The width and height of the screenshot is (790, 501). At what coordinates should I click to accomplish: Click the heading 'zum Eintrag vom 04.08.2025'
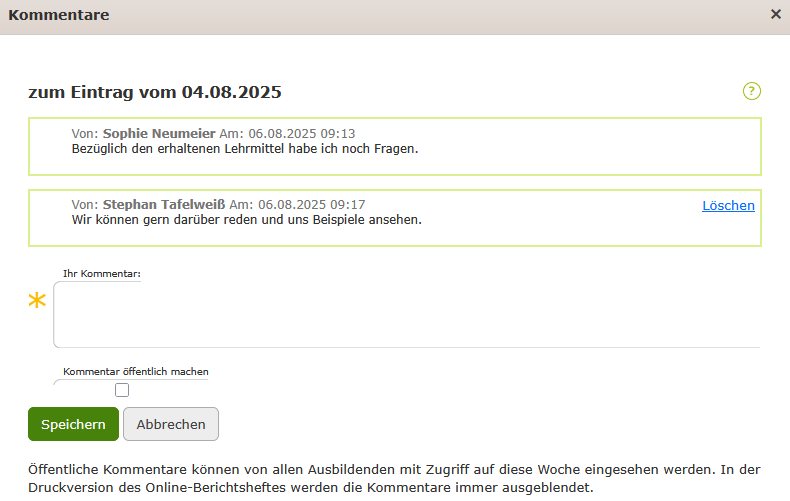[155, 92]
